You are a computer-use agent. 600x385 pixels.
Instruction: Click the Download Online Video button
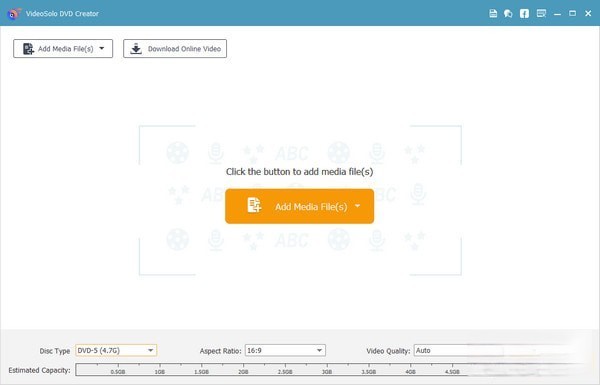pos(175,49)
